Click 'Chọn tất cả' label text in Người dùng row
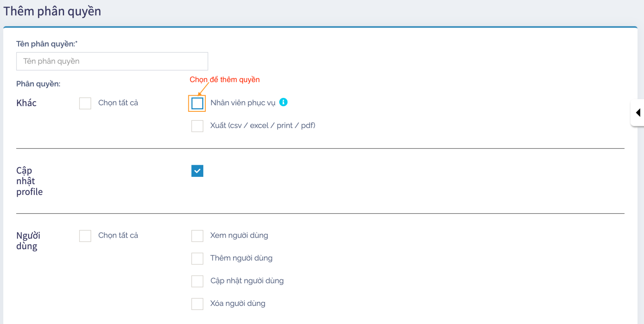The height and width of the screenshot is (324, 644). pyautogui.click(x=118, y=236)
